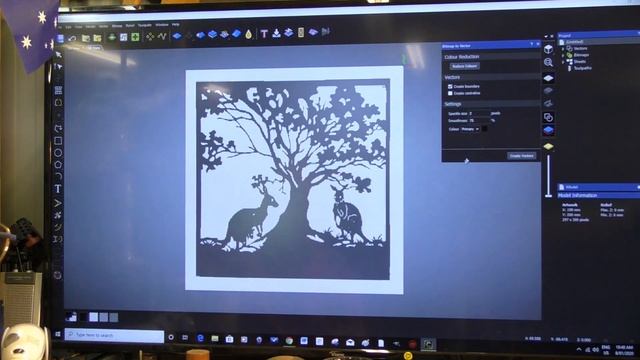Click the Bitmap to Vector help button
The height and width of the screenshot is (360, 640).
tap(532, 44)
